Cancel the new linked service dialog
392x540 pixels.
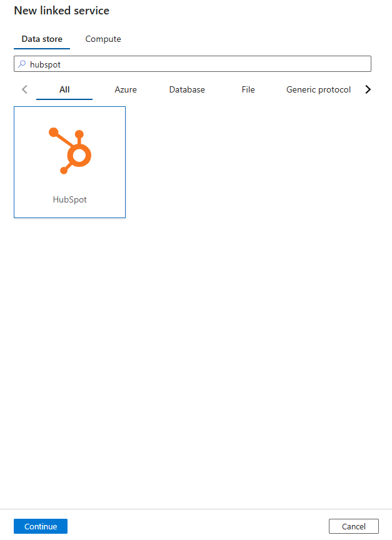pos(354,526)
